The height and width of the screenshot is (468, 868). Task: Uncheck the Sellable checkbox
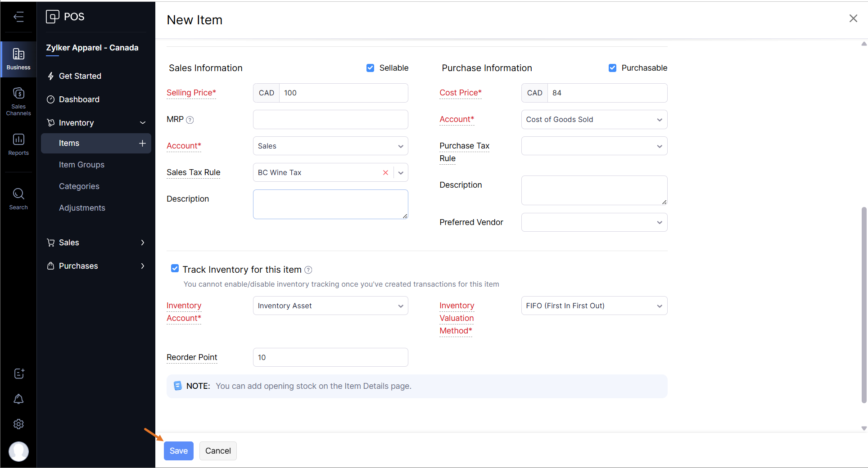pyautogui.click(x=370, y=68)
